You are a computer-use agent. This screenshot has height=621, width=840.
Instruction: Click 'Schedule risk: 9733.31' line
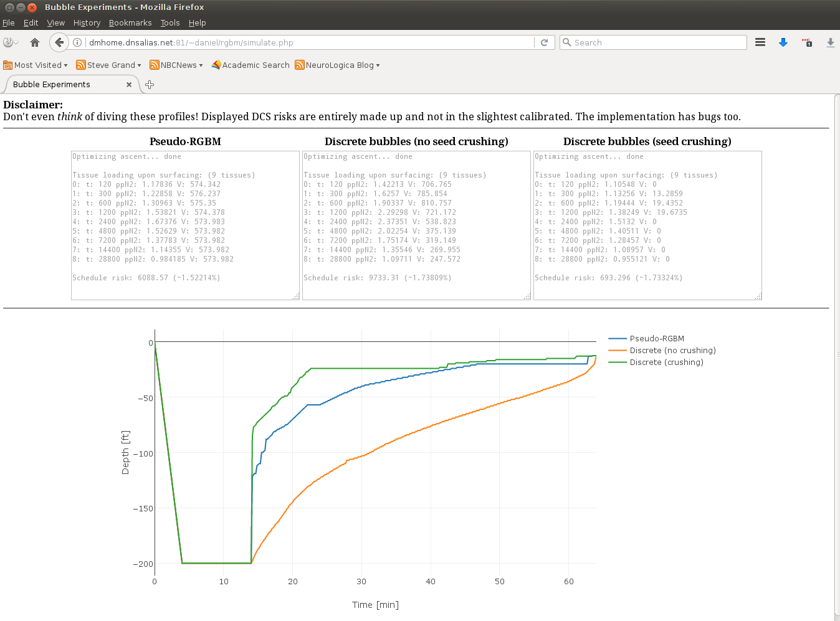tap(378, 278)
